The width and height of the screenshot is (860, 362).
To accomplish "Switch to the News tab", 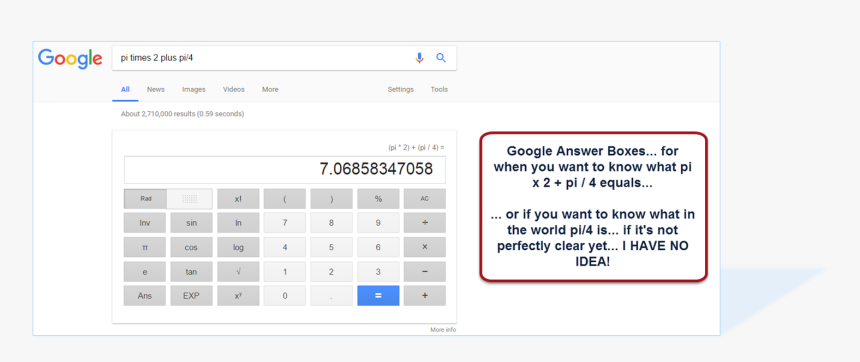I will [156, 89].
